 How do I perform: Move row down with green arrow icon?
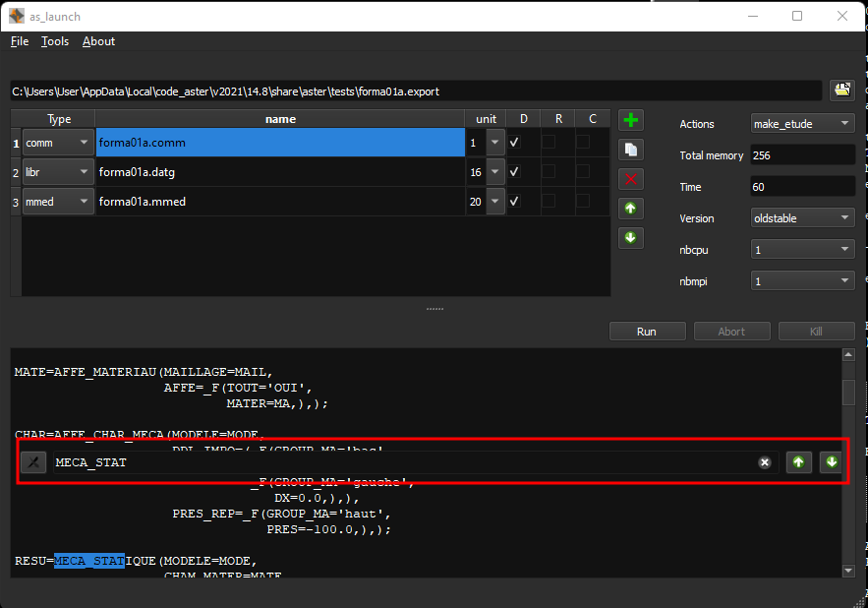(x=631, y=238)
